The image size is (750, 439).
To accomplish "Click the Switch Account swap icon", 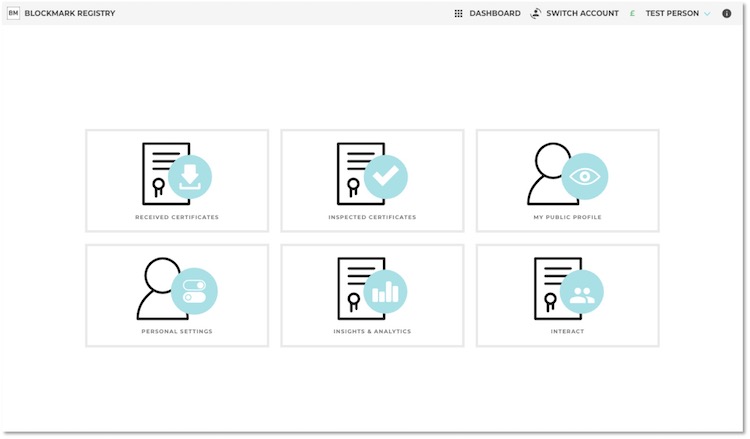I will pyautogui.click(x=536, y=14).
